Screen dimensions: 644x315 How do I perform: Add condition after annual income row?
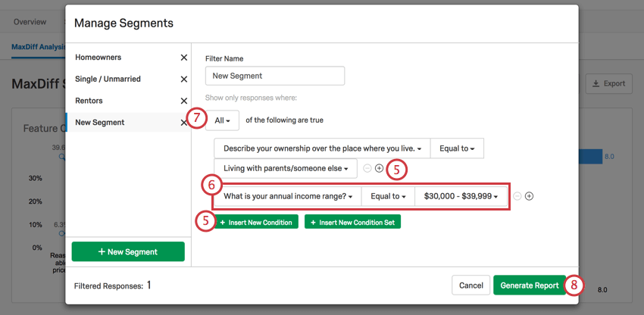pyautogui.click(x=530, y=196)
